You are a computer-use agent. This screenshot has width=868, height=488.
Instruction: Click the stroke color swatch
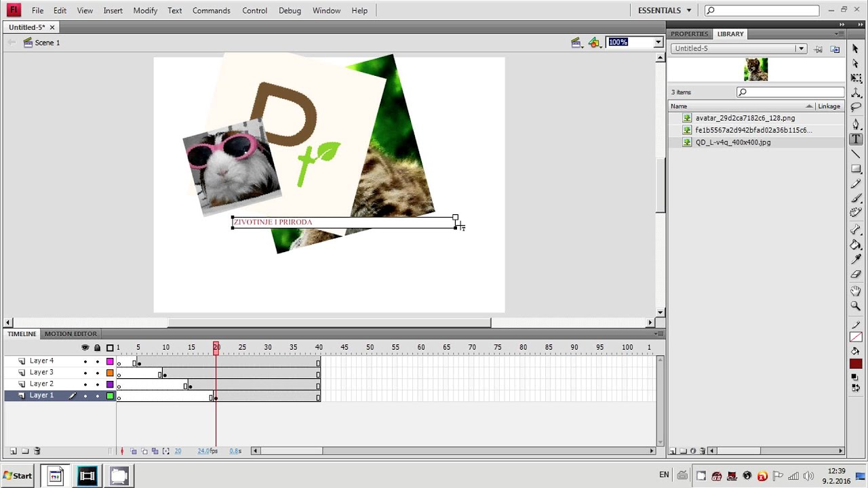(856, 337)
